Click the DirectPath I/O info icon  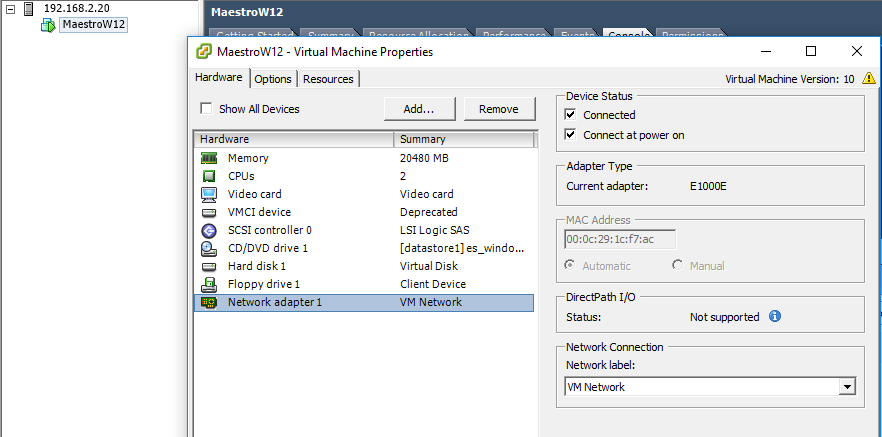coord(775,317)
